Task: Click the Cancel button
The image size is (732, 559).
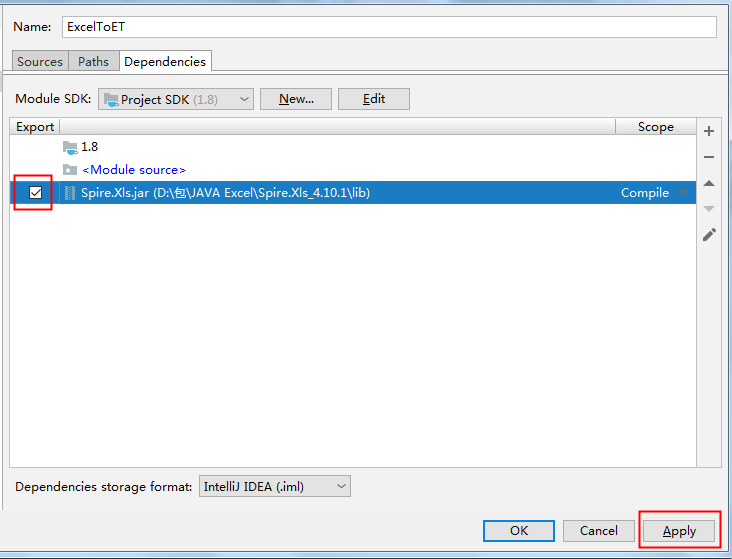Action: pos(598,531)
